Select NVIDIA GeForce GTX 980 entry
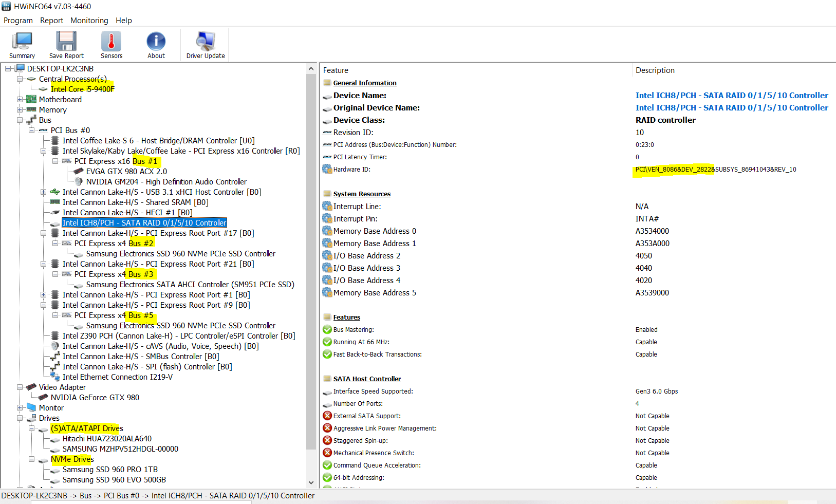Screen dimensions: 836x504 tap(95, 397)
